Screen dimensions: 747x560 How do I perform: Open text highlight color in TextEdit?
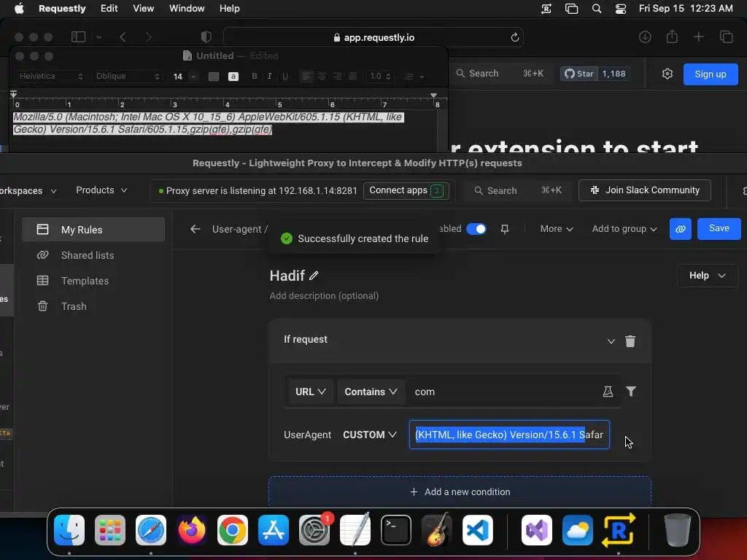tap(233, 76)
